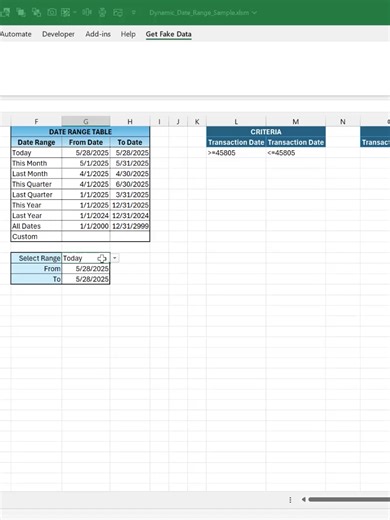Click the 5/31/2025 To Date cell
Viewport: 390px width, 520px height.
[130, 163]
